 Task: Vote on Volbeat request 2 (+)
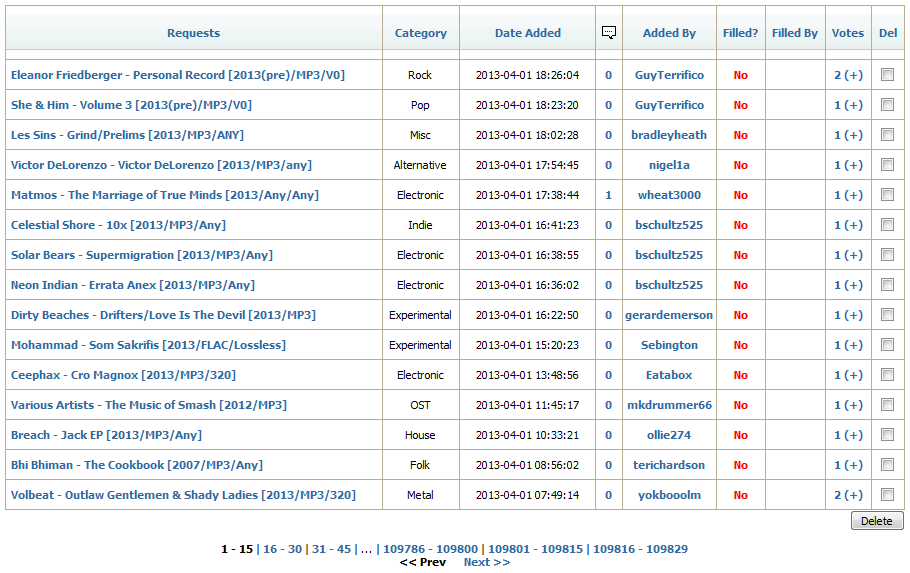click(848, 495)
